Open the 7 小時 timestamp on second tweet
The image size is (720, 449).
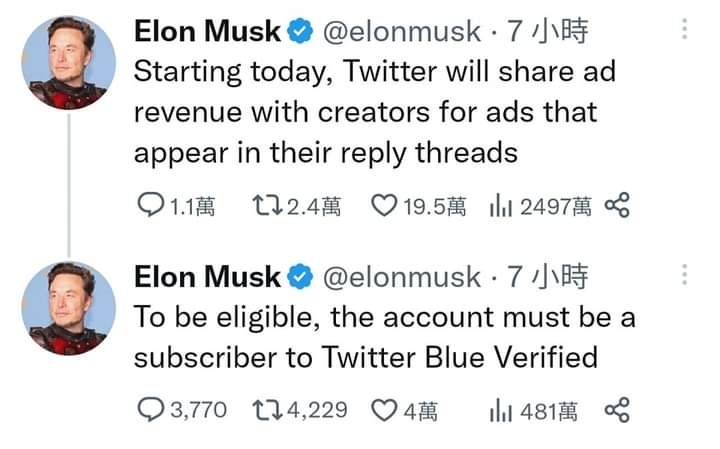(x=548, y=276)
